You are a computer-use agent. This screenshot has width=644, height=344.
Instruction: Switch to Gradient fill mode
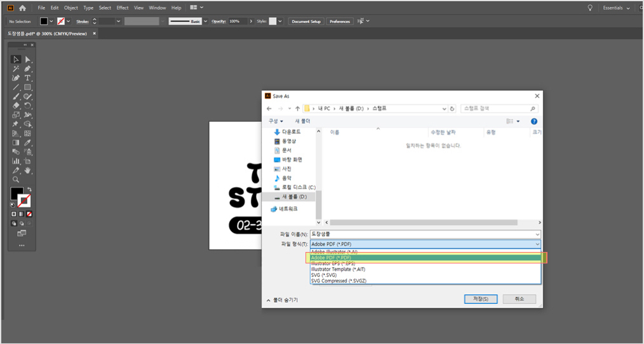pos(22,214)
